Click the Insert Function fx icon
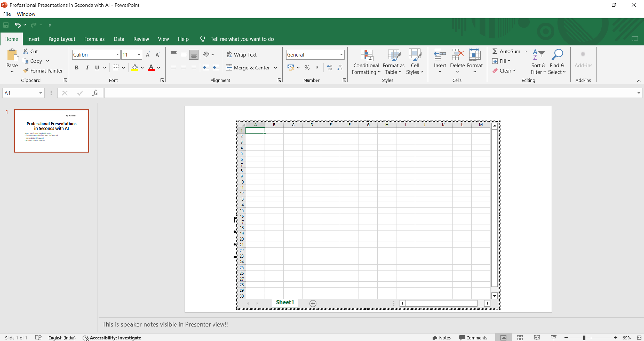This screenshot has width=644, height=341. pos(95,93)
